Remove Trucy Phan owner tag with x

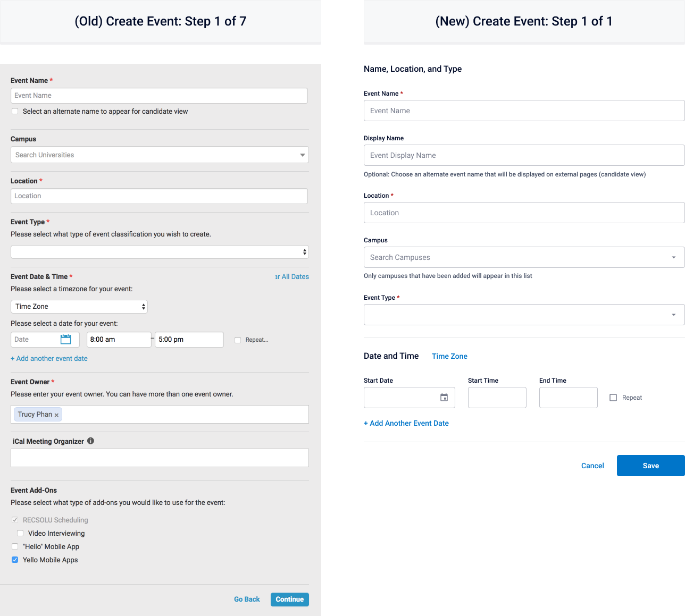(56, 415)
